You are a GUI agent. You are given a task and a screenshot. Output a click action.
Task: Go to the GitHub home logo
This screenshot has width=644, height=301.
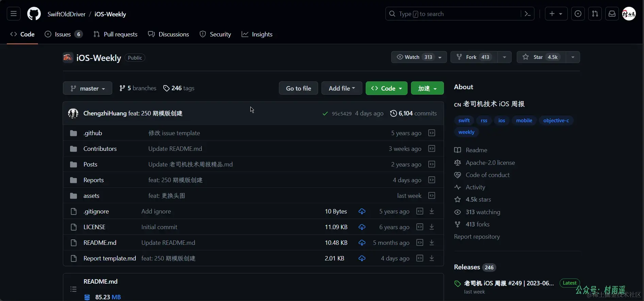(34, 14)
